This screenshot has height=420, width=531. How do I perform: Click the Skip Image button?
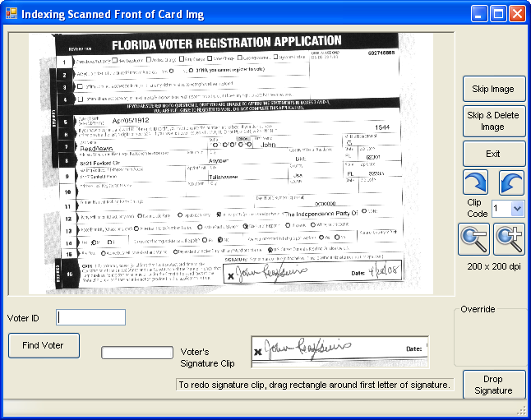pyautogui.click(x=494, y=89)
